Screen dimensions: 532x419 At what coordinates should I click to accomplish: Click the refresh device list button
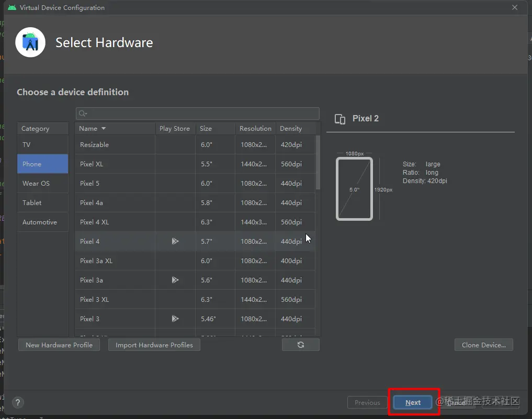point(300,345)
